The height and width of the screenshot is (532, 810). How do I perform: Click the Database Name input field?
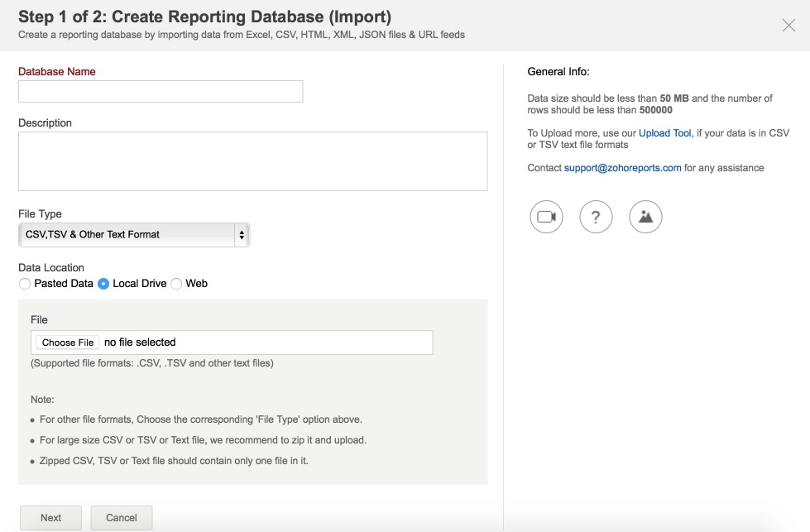coord(161,91)
